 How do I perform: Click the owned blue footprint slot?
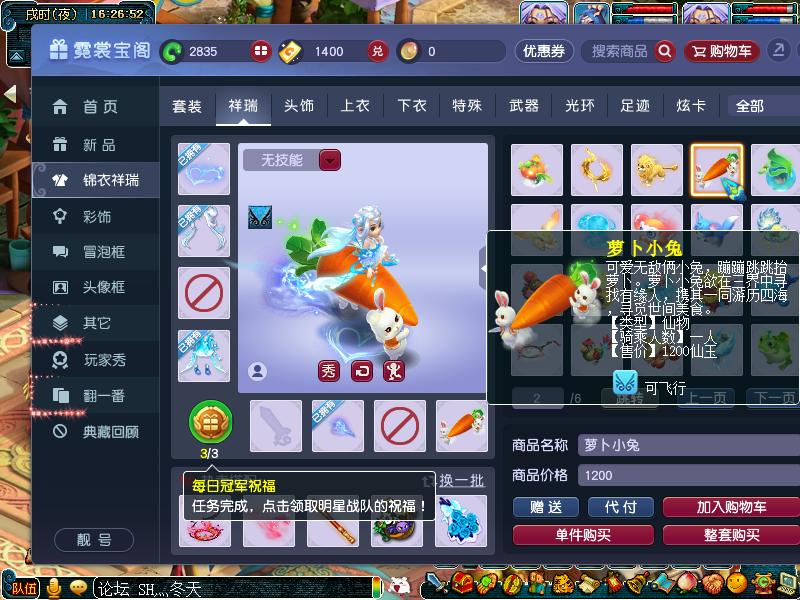pos(338,426)
